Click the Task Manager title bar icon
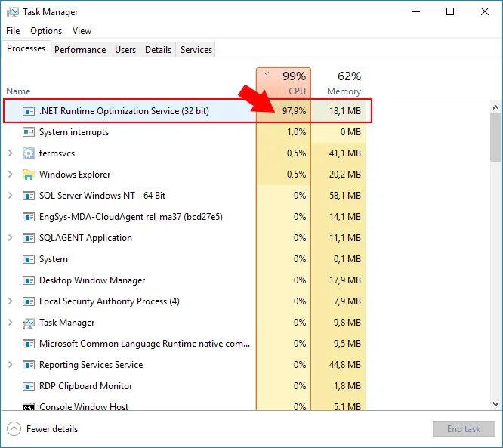The width and height of the screenshot is (503, 448). (13, 12)
